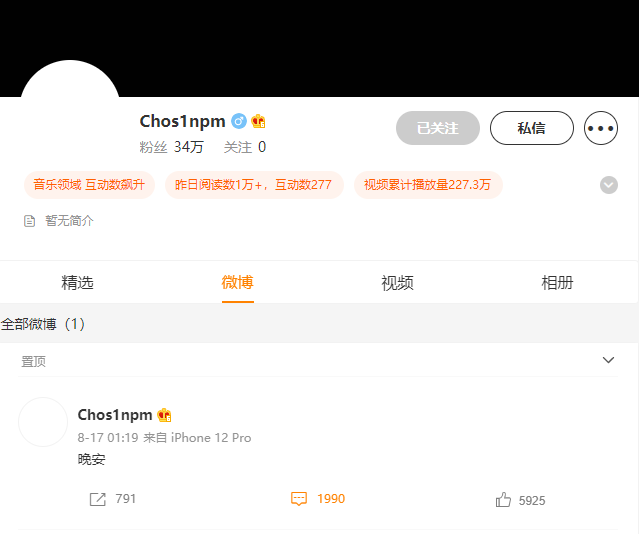
Task: Toggle the 已关注 follow button
Action: point(438,128)
